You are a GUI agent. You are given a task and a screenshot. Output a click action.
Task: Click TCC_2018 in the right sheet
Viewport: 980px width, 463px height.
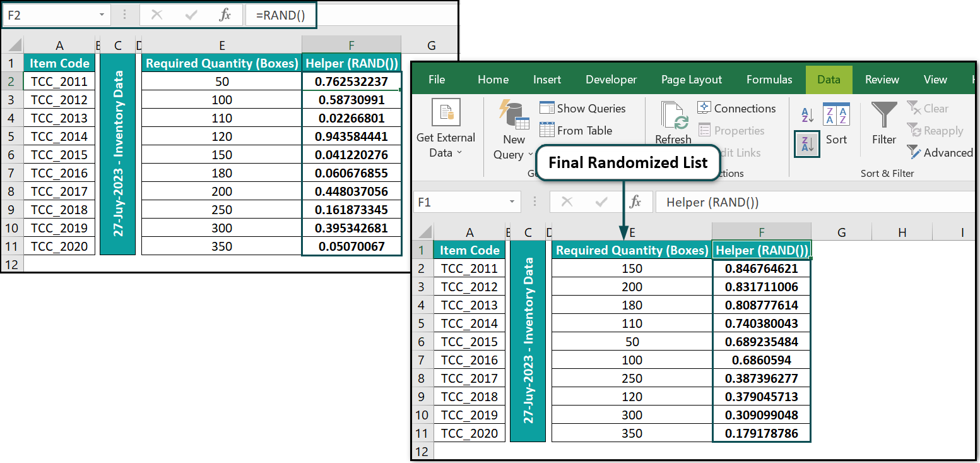pos(469,397)
